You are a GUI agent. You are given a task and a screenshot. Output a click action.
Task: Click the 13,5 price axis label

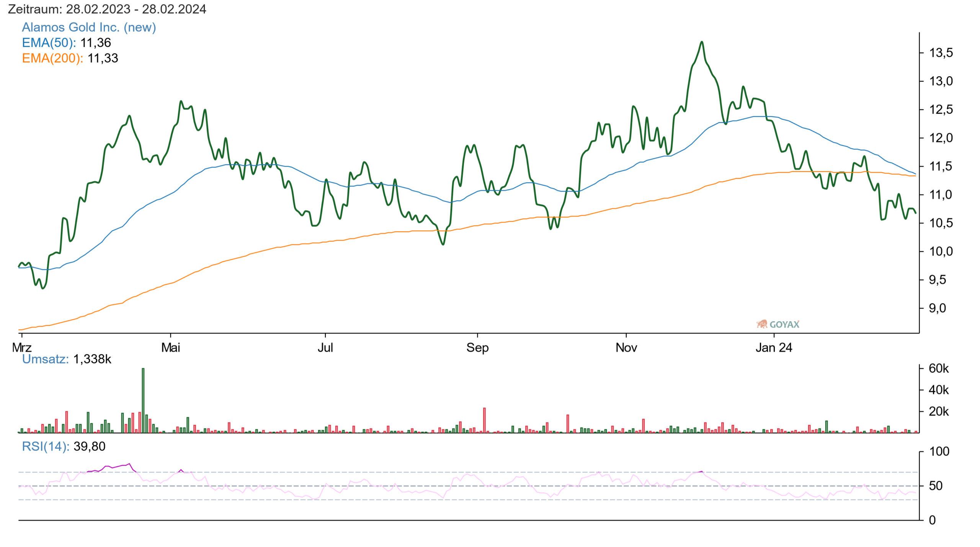tap(941, 53)
